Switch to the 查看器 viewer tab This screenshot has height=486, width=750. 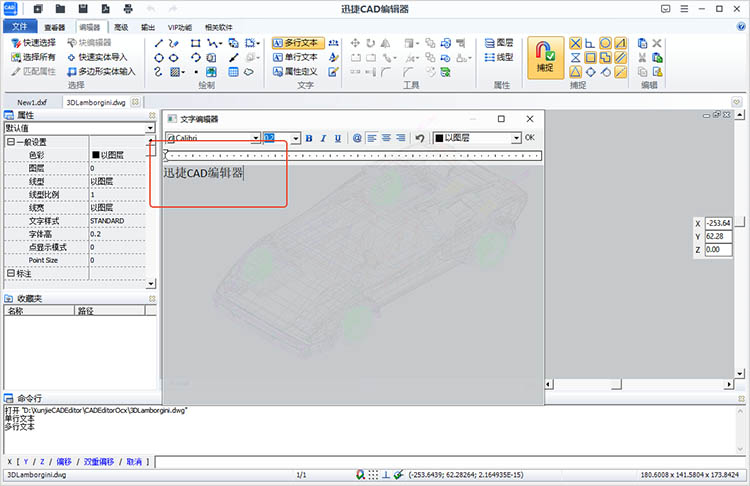click(x=55, y=27)
